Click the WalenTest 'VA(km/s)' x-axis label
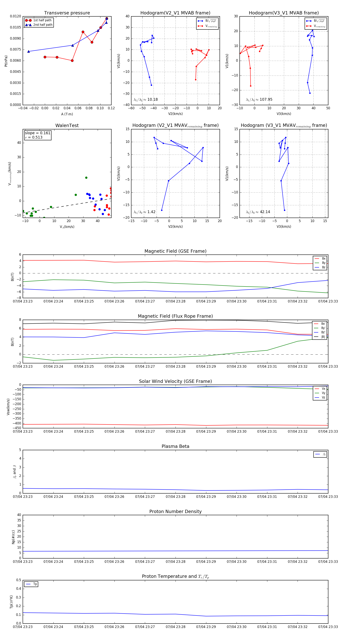The width and height of the screenshot is (351, 644). coord(67,227)
